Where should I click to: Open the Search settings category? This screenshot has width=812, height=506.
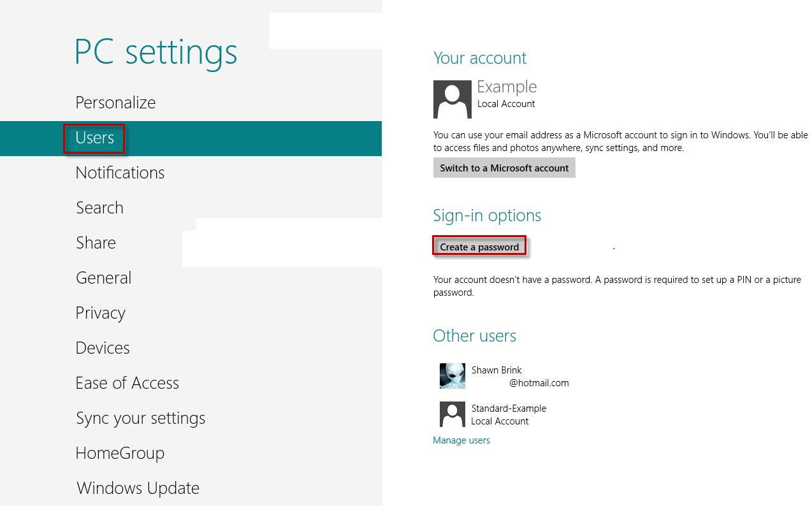[99, 208]
